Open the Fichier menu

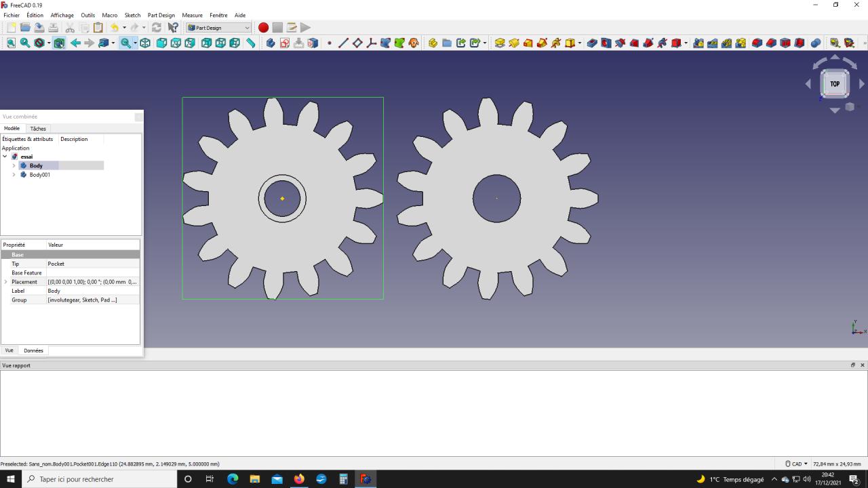coord(12,15)
